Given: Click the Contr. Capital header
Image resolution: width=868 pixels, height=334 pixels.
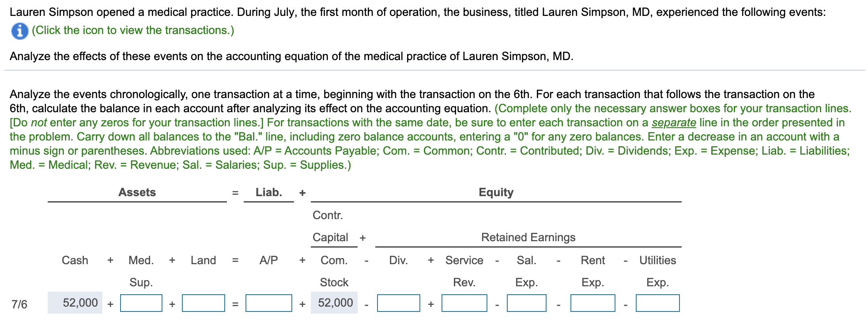Looking at the screenshot, I should tap(330, 226).
